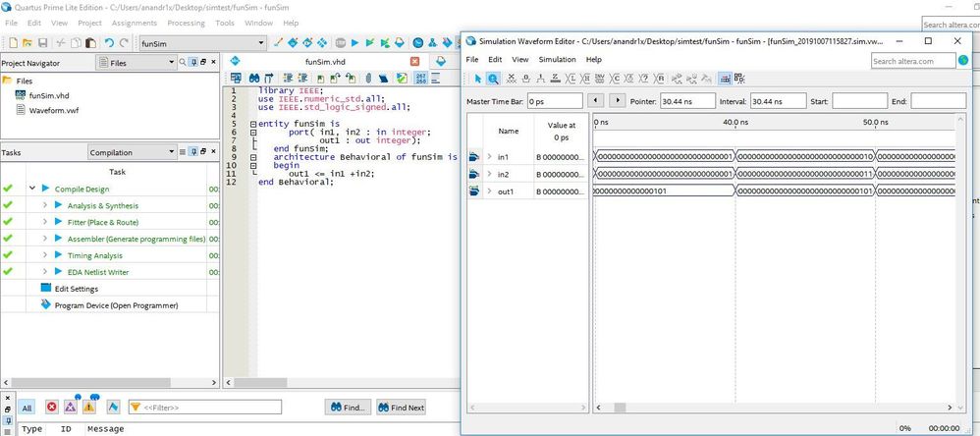Click the Find Next button
This screenshot has height=436, width=980.
pyautogui.click(x=402, y=408)
